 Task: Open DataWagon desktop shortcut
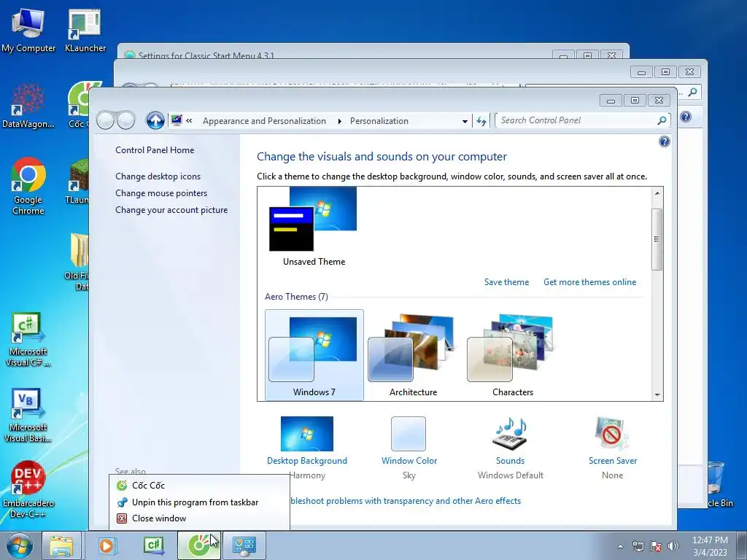point(28,106)
